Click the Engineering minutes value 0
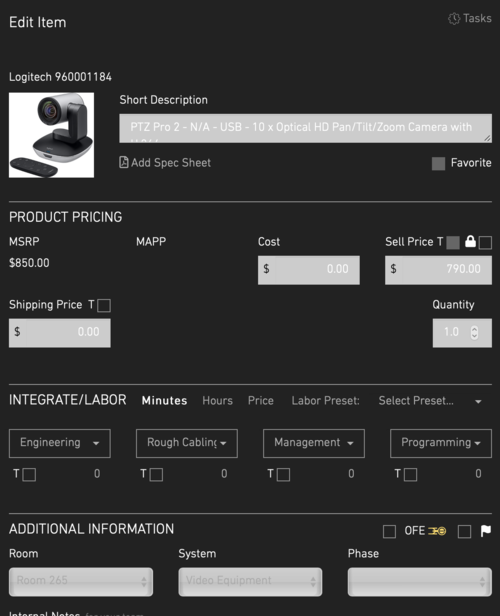The height and width of the screenshot is (616, 500). [97, 474]
